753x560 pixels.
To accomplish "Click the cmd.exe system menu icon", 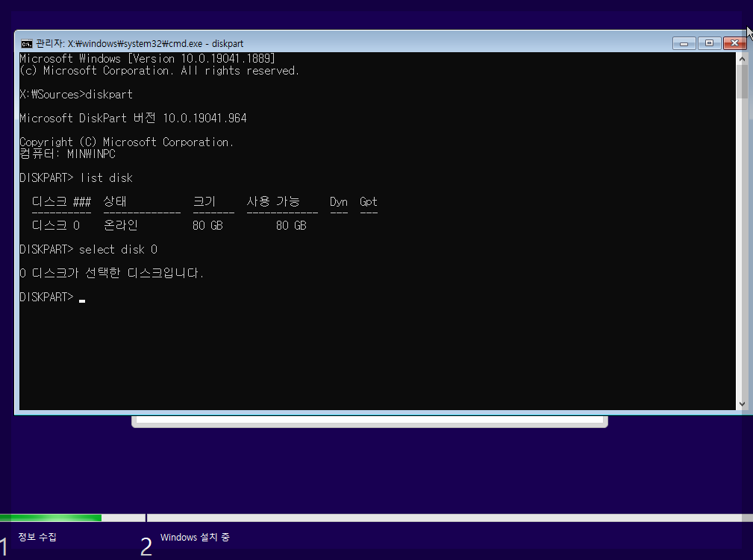I will pyautogui.click(x=26, y=44).
